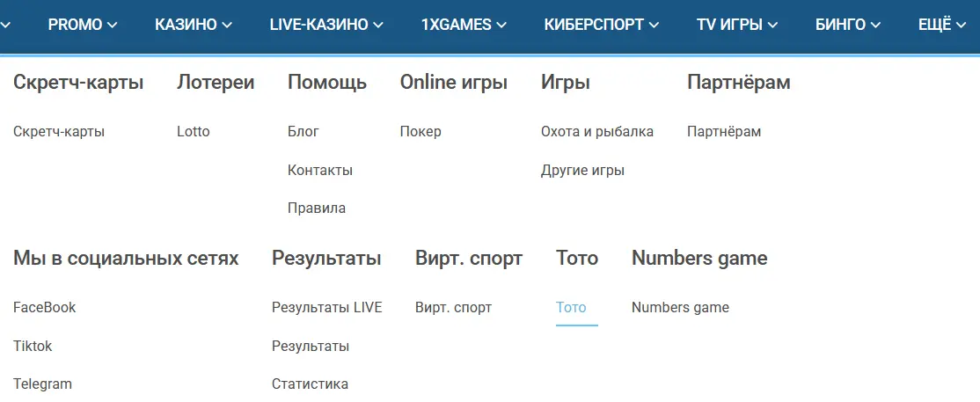The width and height of the screenshot is (980, 402).
Task: Click the bold Numbers game heading
Action: [x=699, y=259]
